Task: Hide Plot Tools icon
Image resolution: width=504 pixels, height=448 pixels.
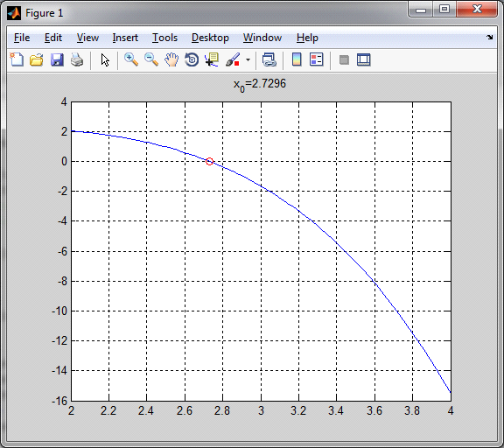Action: (x=344, y=59)
